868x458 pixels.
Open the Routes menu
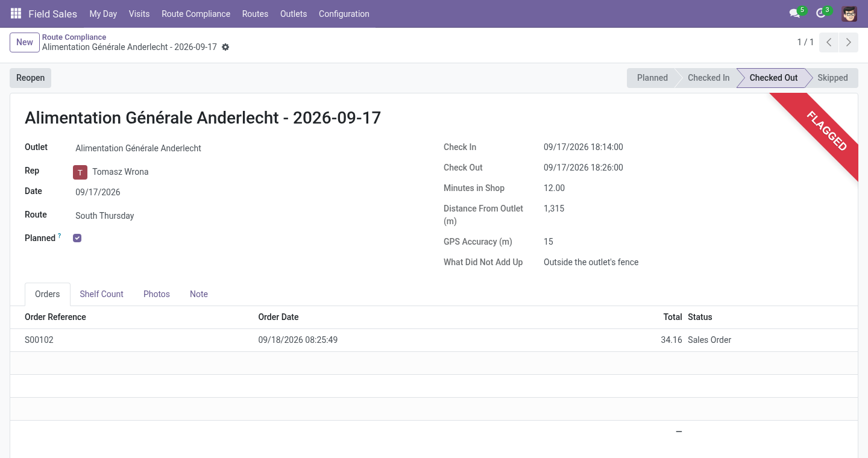[x=255, y=13]
